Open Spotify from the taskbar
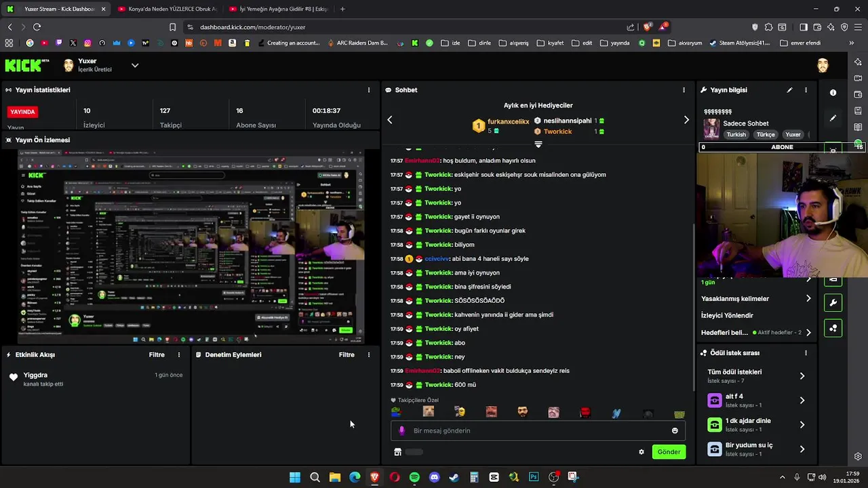The width and height of the screenshot is (868, 488). coord(414,477)
